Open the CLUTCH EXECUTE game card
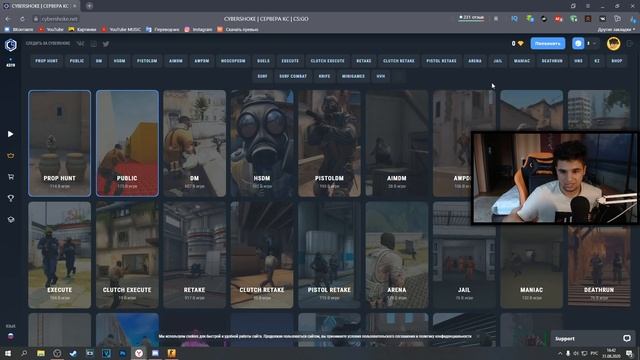The width and height of the screenshot is (640, 360). (x=127, y=255)
